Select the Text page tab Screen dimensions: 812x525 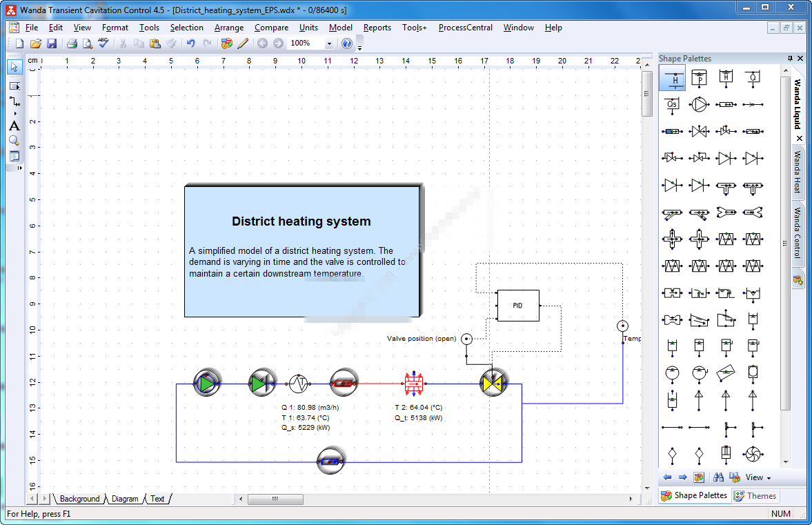point(157,499)
